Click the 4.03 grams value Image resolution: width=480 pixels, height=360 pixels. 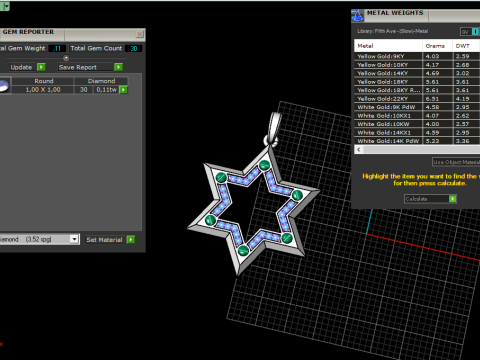432,56
